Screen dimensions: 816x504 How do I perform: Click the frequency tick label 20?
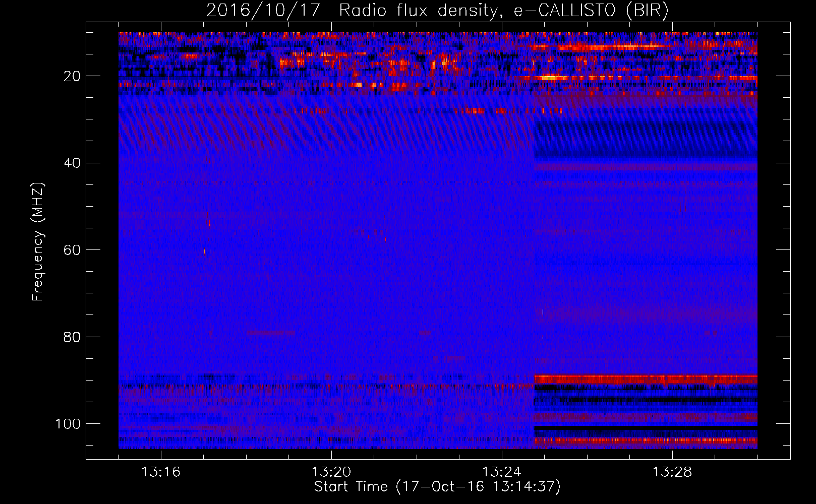coord(72,76)
